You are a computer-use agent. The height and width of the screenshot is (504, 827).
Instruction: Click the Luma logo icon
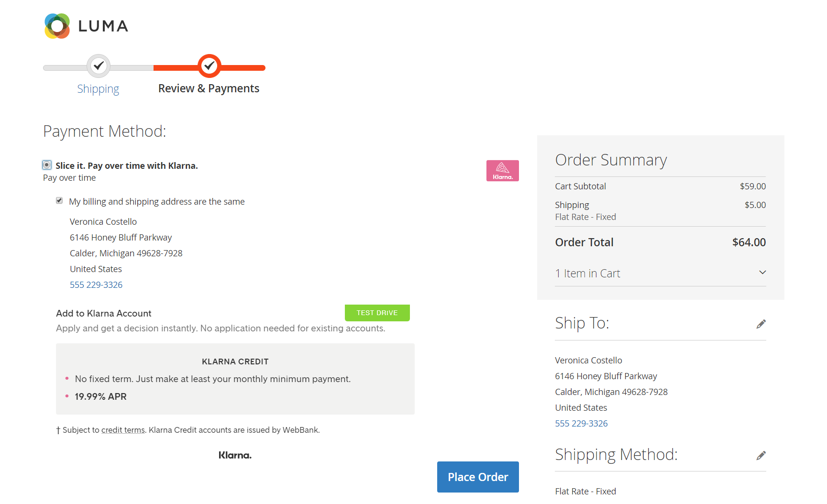tap(57, 26)
